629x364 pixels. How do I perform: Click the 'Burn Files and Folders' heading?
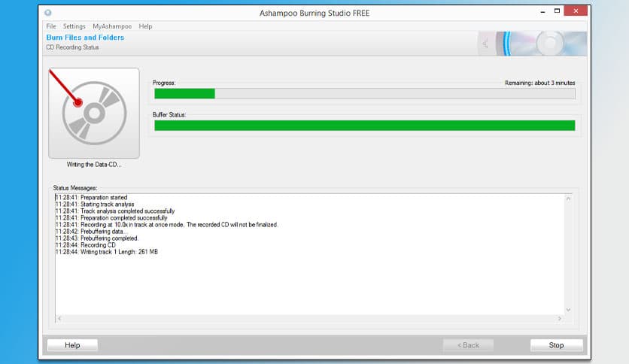(85, 38)
